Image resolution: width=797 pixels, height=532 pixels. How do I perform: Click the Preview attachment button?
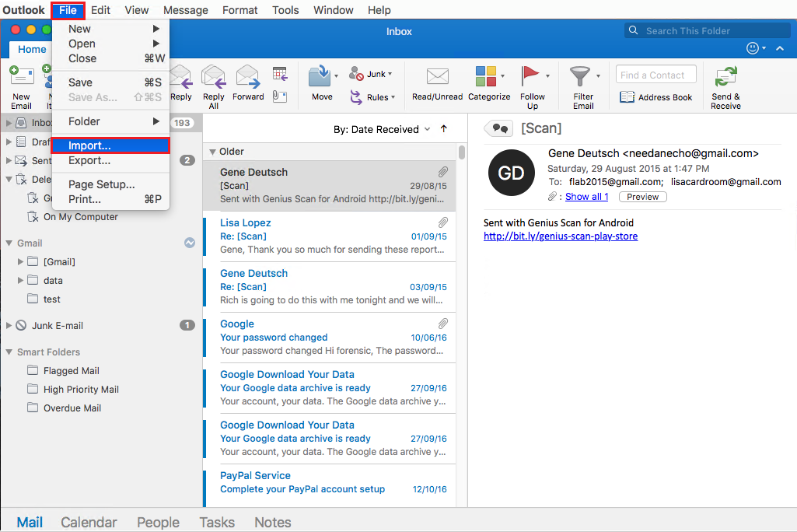tap(642, 197)
